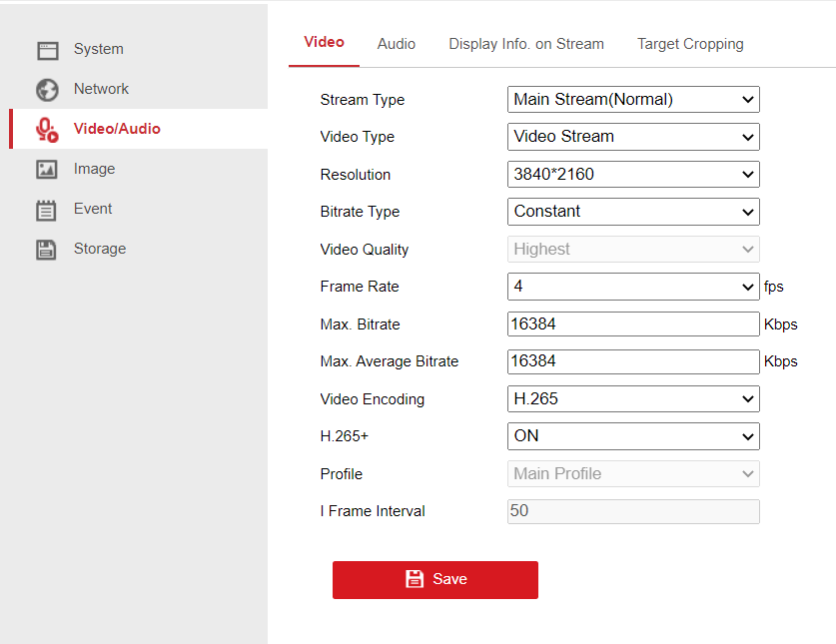Go to the Target Cropping tab
This screenshot has height=644, width=836.
[690, 44]
